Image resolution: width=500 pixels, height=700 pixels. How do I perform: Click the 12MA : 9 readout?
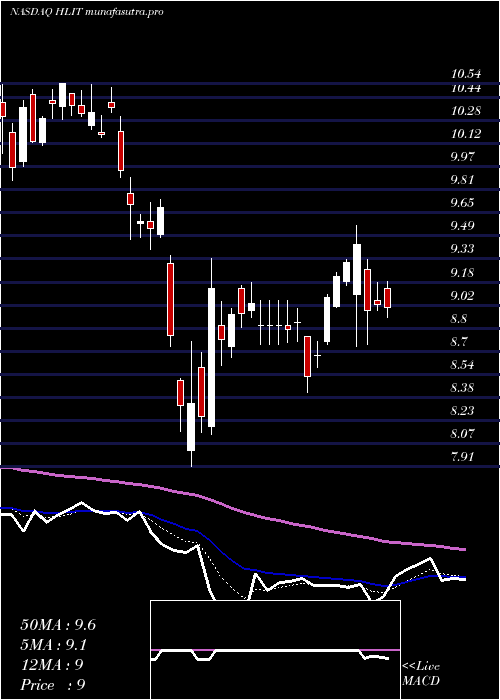tap(52, 665)
